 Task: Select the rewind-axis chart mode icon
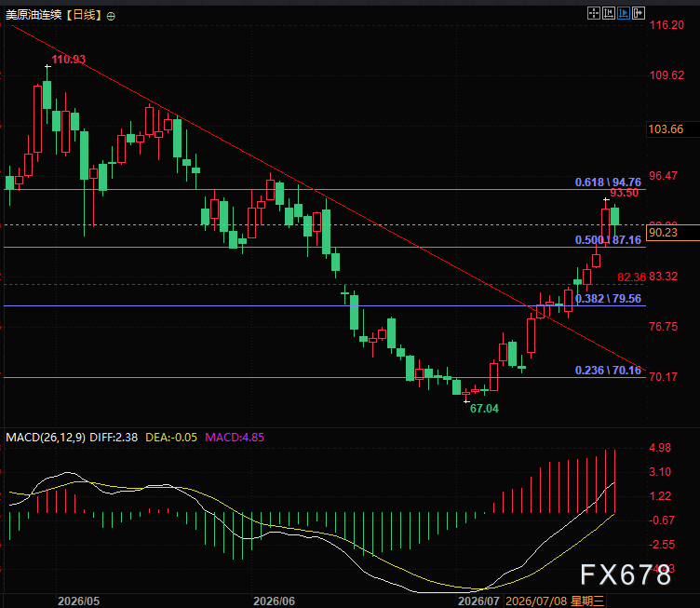[609, 13]
